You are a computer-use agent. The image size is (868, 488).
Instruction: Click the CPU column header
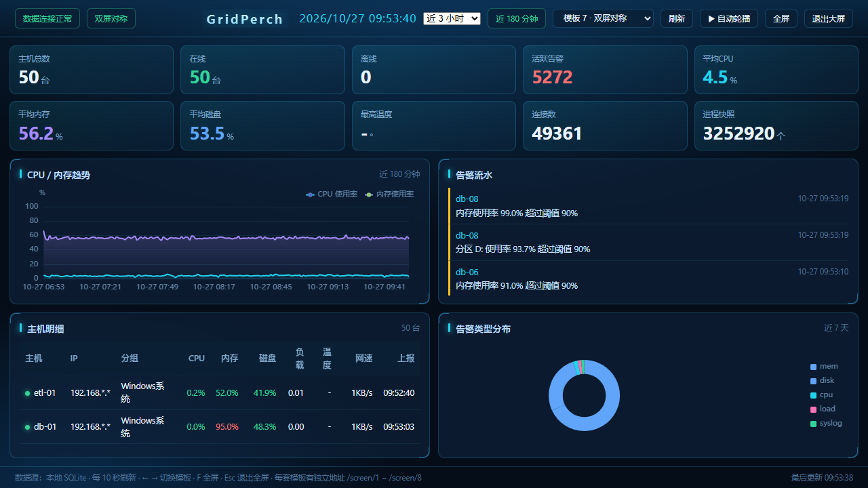coord(197,358)
